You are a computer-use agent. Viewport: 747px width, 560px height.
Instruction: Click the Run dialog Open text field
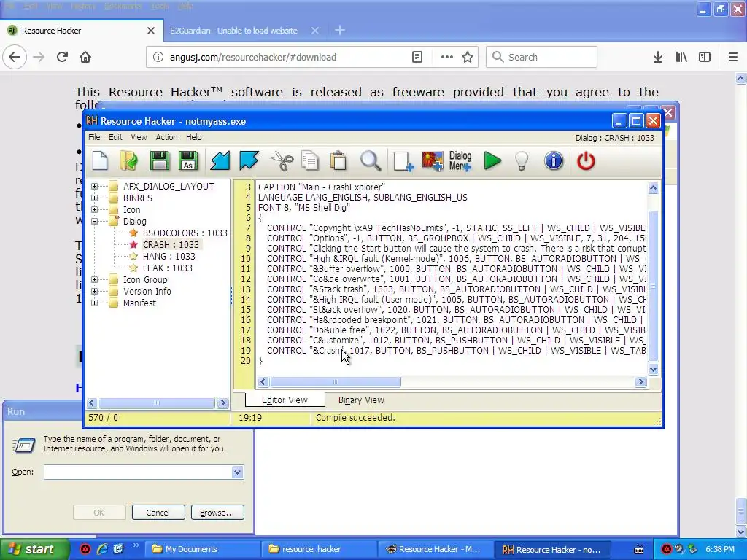tap(138, 472)
